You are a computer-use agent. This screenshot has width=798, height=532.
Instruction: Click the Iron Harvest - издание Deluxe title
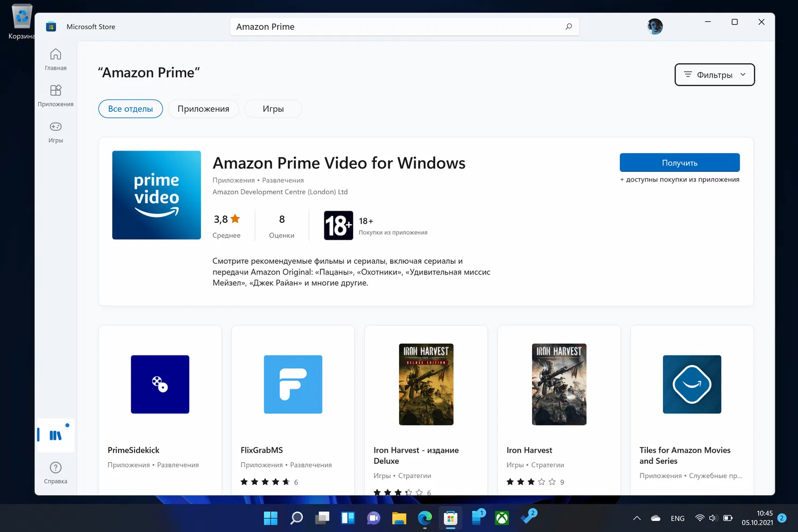click(416, 455)
